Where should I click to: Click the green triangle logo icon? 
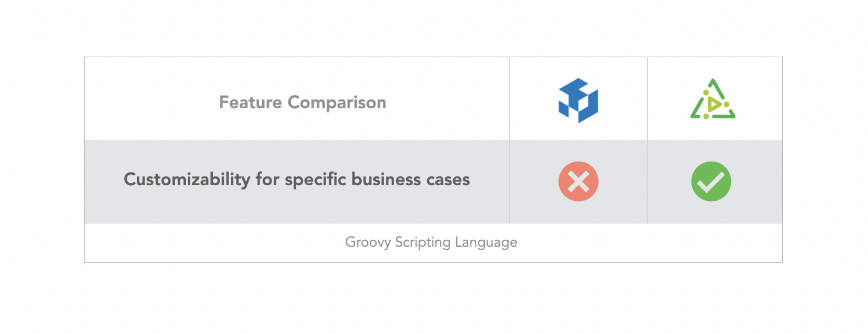pos(712,99)
